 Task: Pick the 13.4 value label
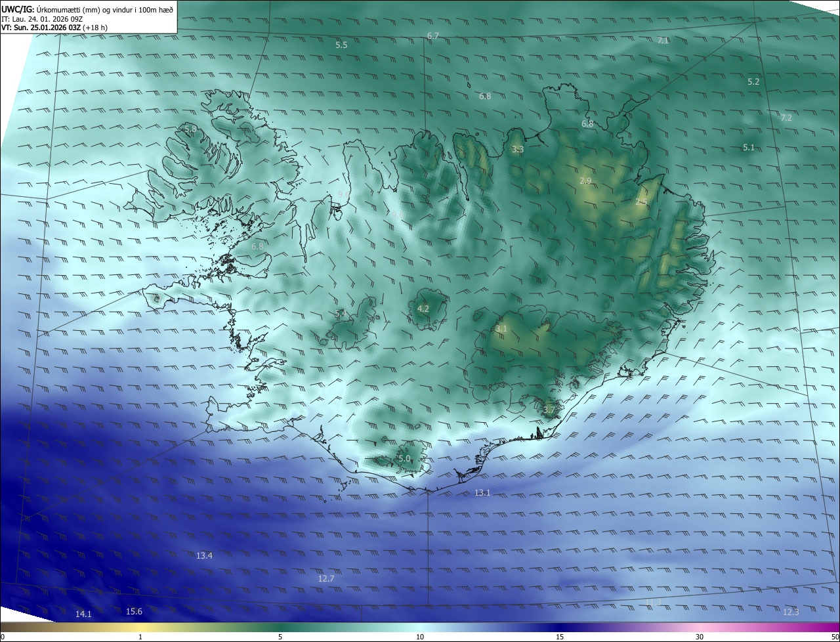click(204, 555)
